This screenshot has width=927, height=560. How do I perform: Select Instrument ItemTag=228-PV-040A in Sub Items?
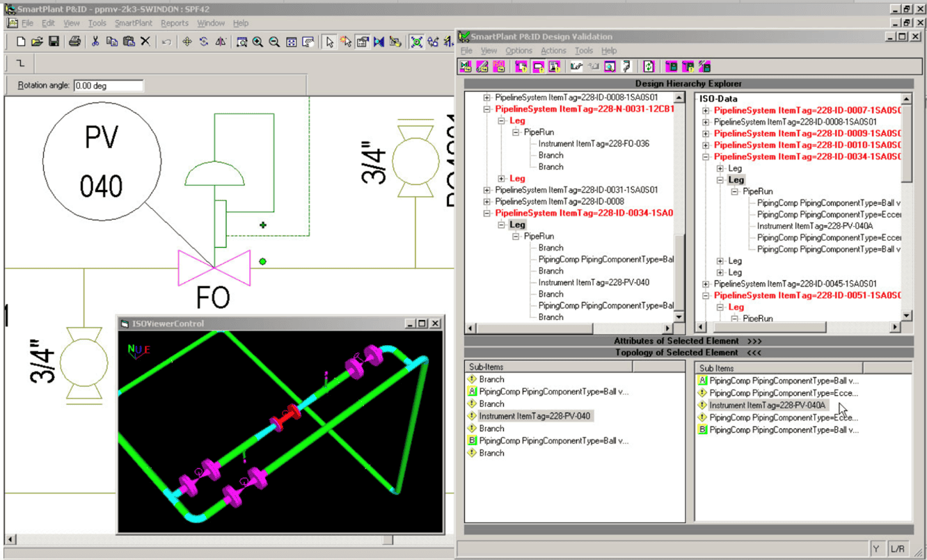769,406
